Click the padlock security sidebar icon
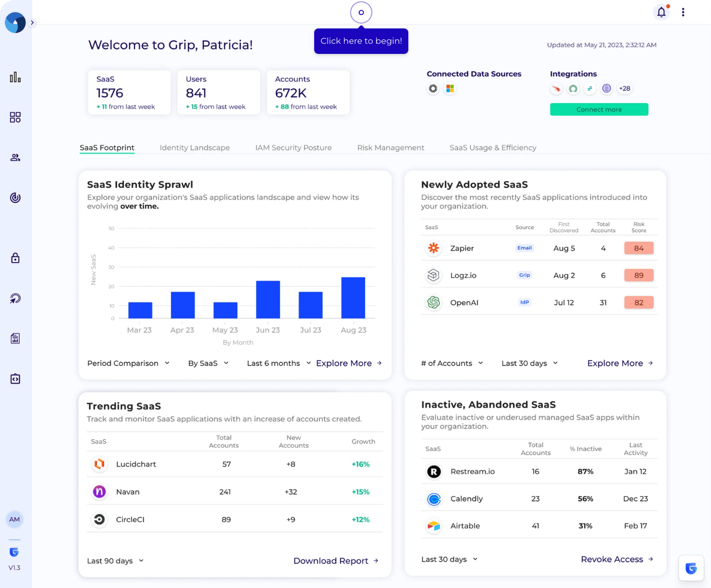 (15, 258)
